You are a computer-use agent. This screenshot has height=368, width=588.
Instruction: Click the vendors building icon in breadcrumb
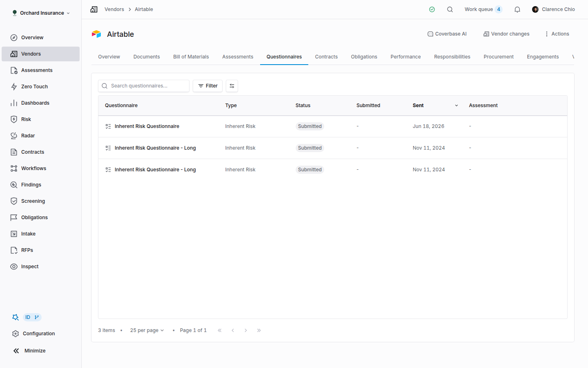[x=94, y=9]
